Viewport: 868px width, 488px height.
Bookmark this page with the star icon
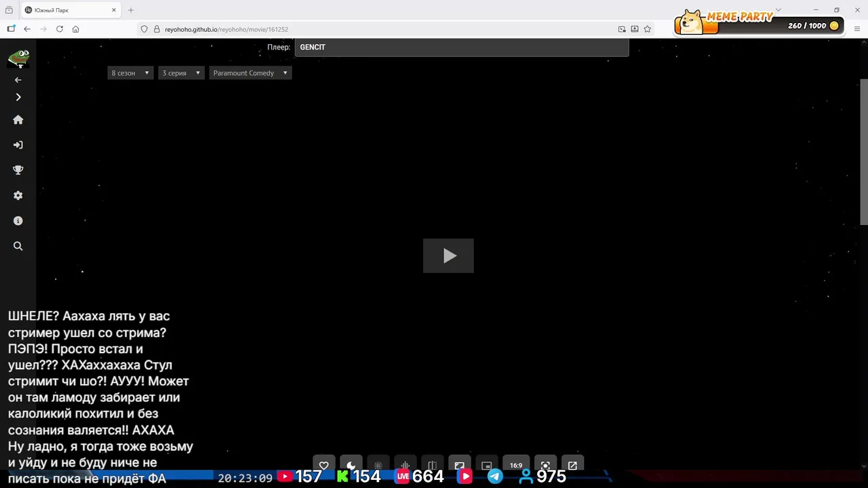tap(648, 29)
